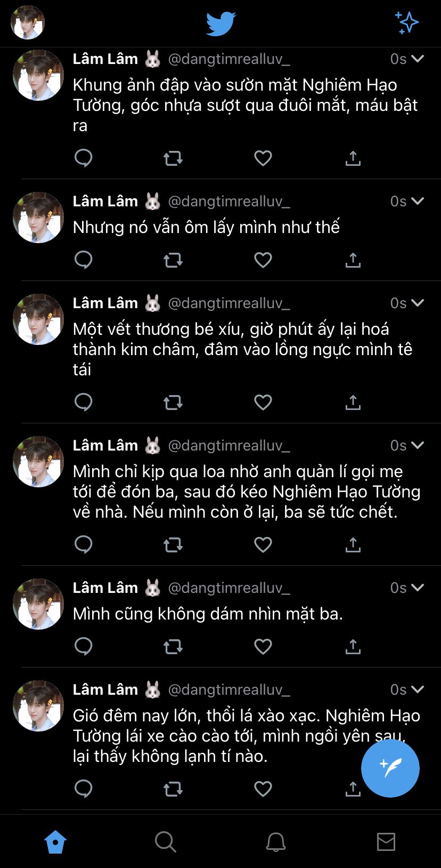The height and width of the screenshot is (868, 441).
Task: Open the sparkle timeline options icon
Action: [407, 23]
